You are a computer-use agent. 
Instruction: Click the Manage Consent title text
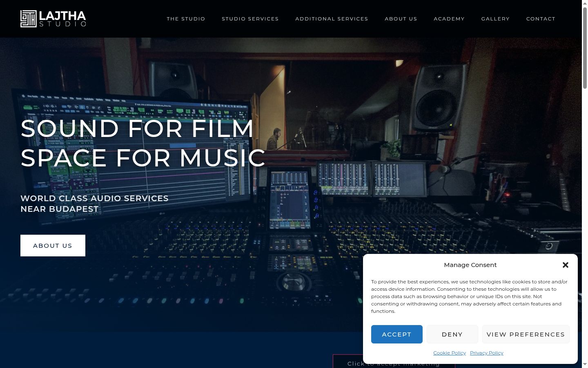point(470,265)
